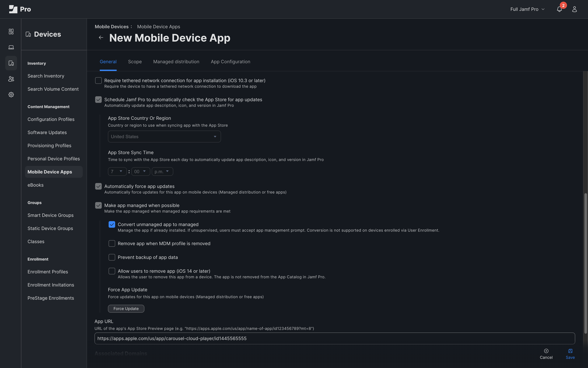Open the Settings gear icon
The height and width of the screenshot is (368, 588).
click(11, 95)
